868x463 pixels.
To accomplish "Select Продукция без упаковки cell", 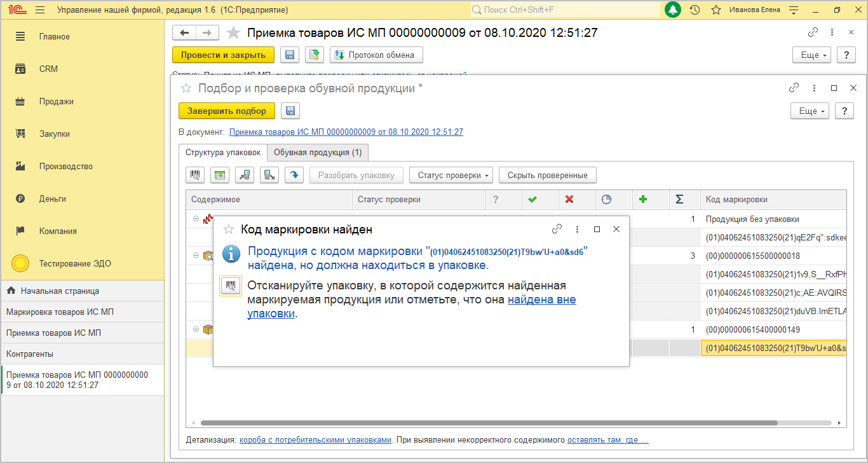I will point(773,219).
